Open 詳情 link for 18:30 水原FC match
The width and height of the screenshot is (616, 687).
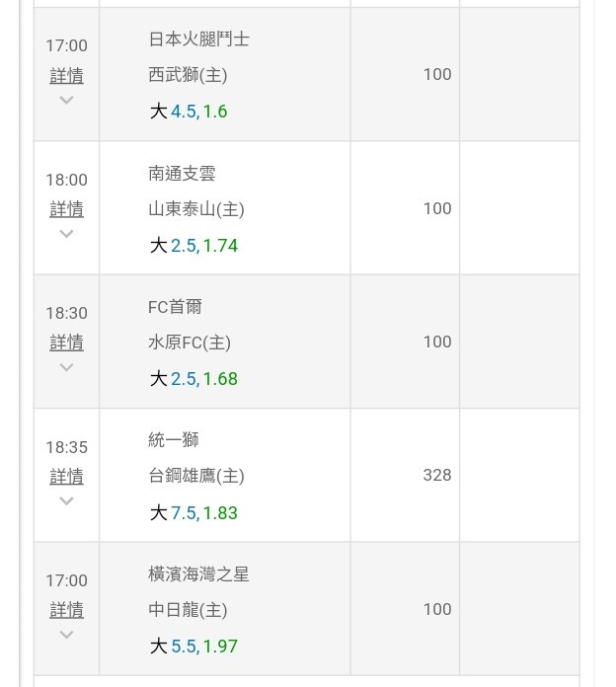click(66, 343)
